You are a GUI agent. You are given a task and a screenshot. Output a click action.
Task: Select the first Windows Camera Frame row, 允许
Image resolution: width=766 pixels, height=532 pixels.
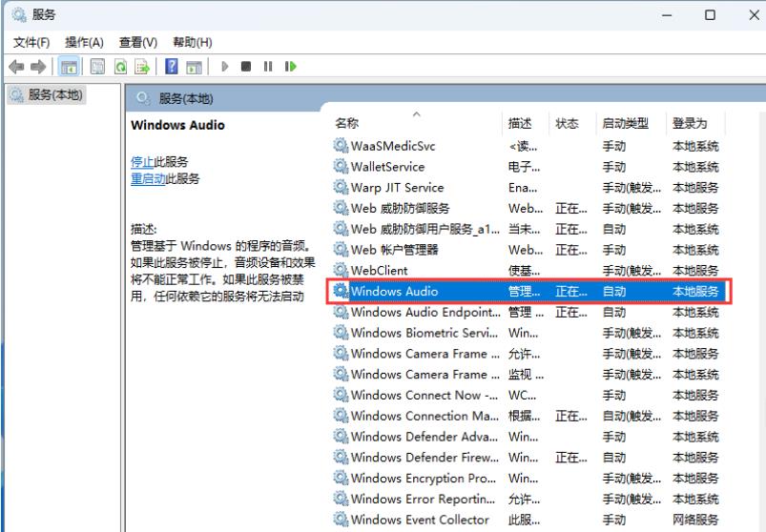(528, 354)
